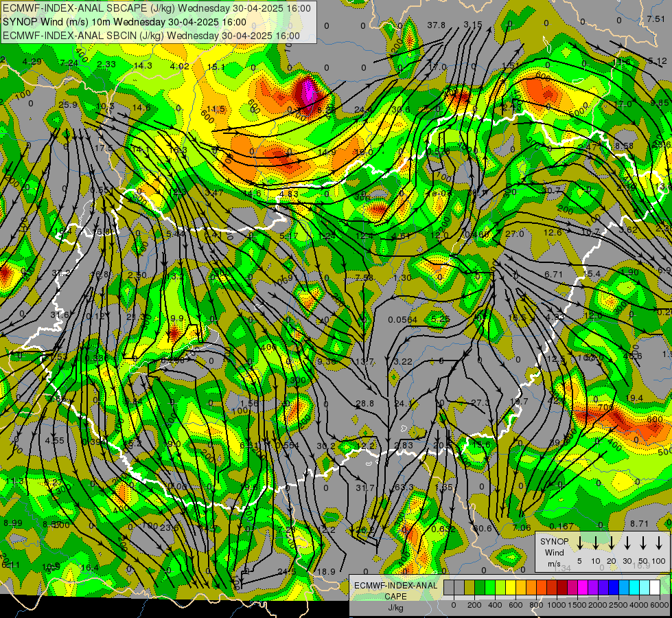
Task: Click the 2500 tick label in CAPE legend
Action: click(x=618, y=605)
